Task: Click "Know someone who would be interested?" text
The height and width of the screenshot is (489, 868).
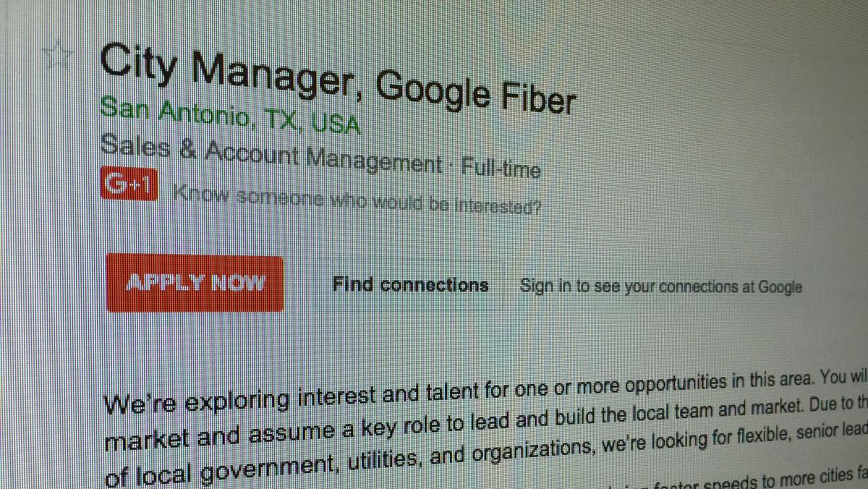Action: (x=357, y=200)
